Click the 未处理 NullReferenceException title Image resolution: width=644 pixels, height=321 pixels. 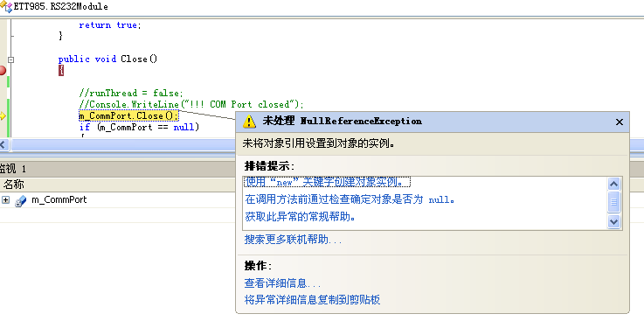343,122
